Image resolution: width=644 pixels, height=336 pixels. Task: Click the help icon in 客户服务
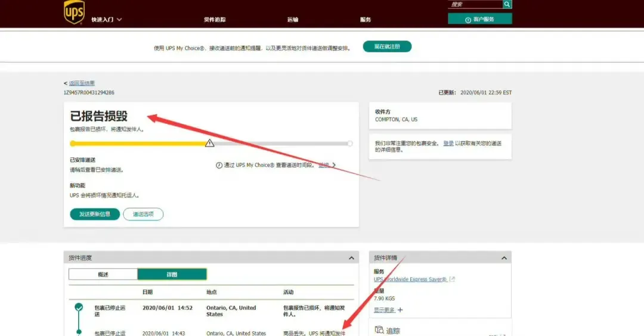pyautogui.click(x=468, y=20)
